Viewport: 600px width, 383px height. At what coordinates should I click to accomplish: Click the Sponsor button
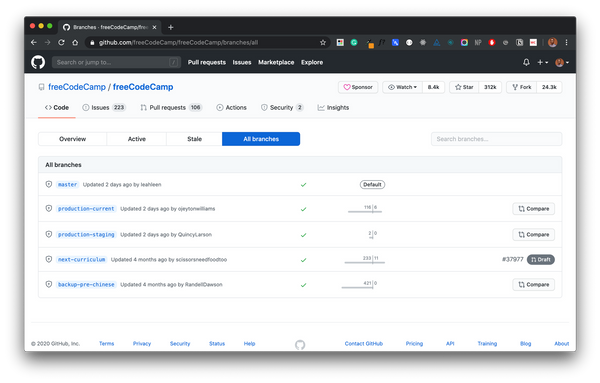(x=358, y=87)
